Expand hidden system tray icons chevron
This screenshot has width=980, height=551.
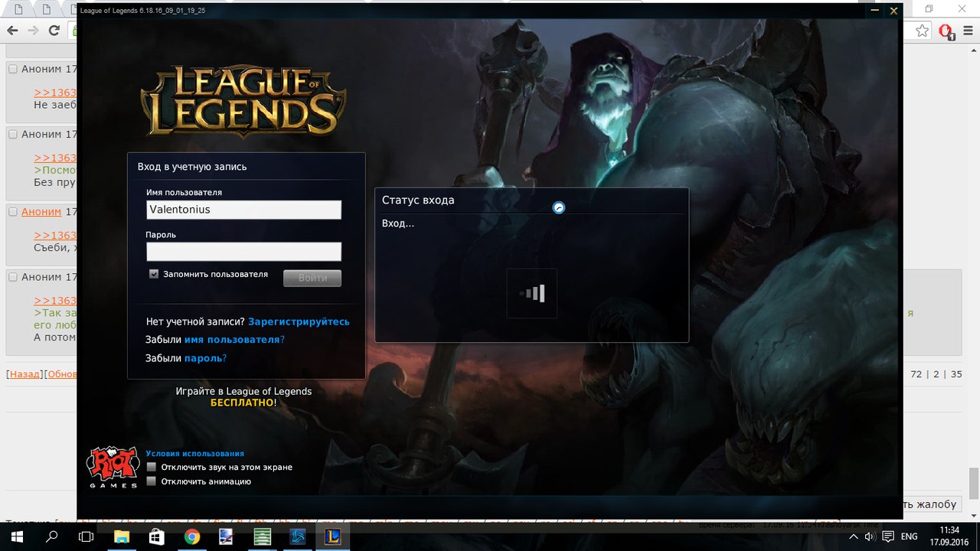(x=854, y=536)
